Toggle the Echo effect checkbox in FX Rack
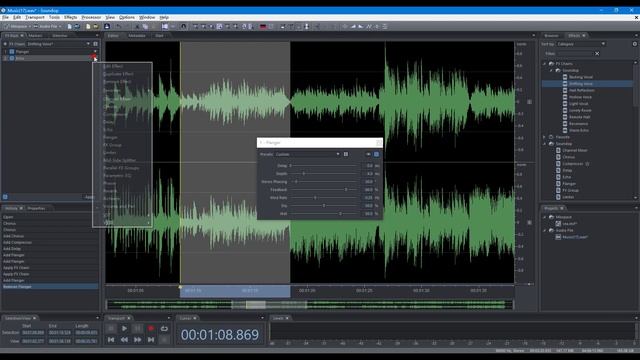The image size is (640, 360). pyautogui.click(x=12, y=58)
